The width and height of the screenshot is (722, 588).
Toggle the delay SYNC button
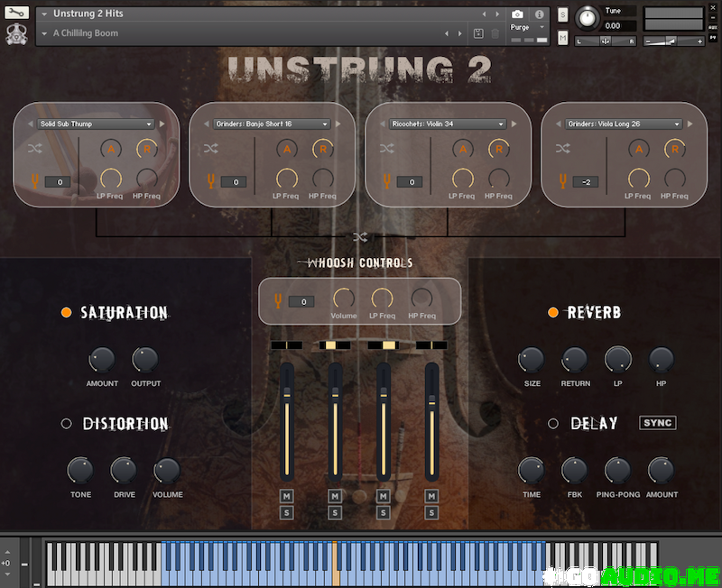658,423
